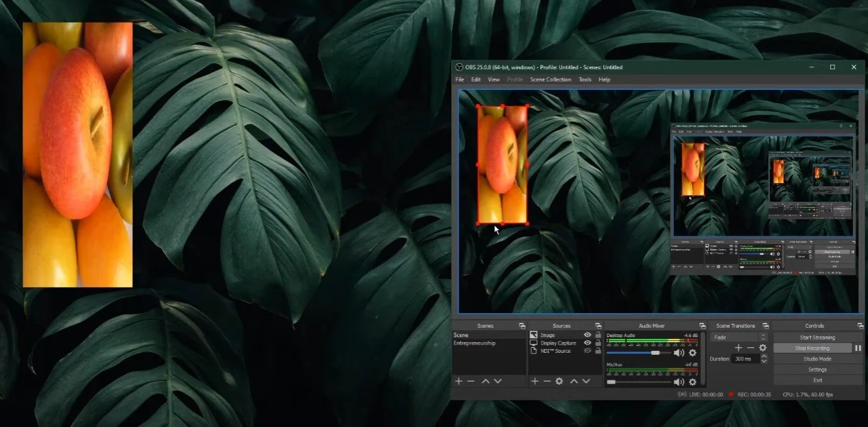The height and width of the screenshot is (427, 868).
Task: Show the hidden NDI Source
Action: [x=587, y=351]
